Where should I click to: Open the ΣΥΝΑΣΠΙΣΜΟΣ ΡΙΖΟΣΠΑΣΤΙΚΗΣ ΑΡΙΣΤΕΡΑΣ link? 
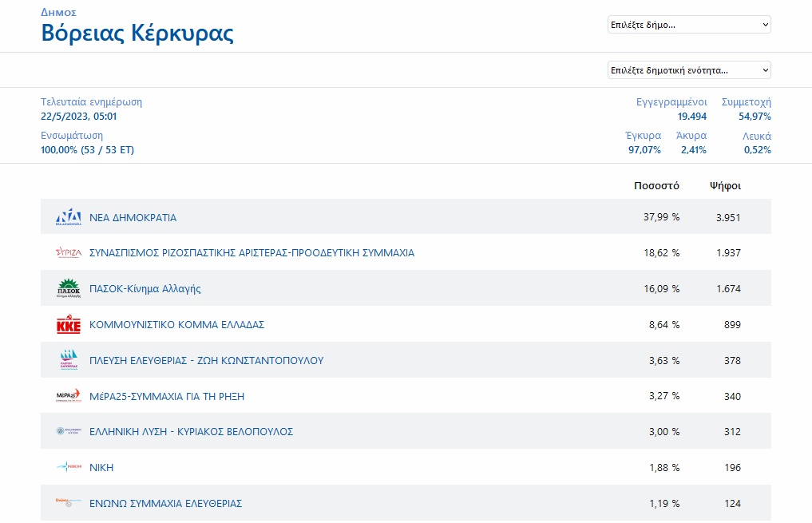[x=252, y=253]
